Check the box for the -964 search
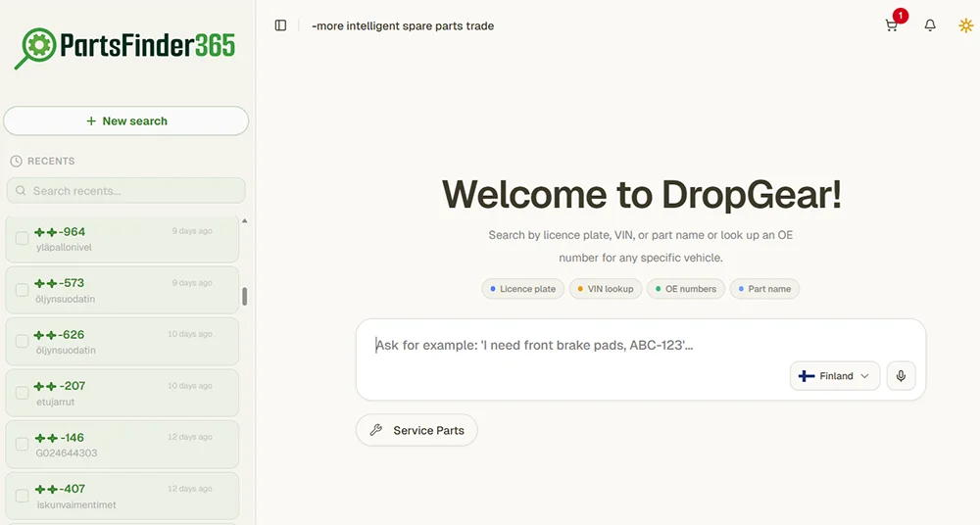This screenshot has width=980, height=525. point(22,238)
